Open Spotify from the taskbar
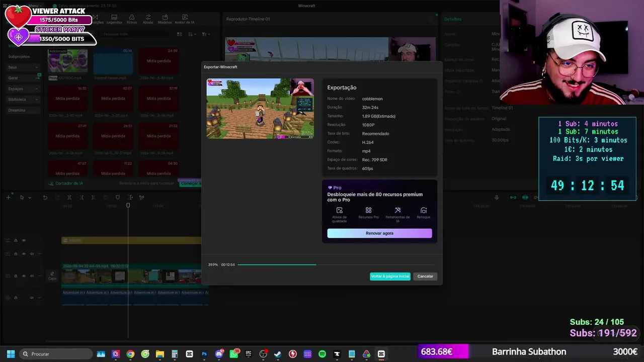Screen dimensions: 644x362 [x=322, y=354]
